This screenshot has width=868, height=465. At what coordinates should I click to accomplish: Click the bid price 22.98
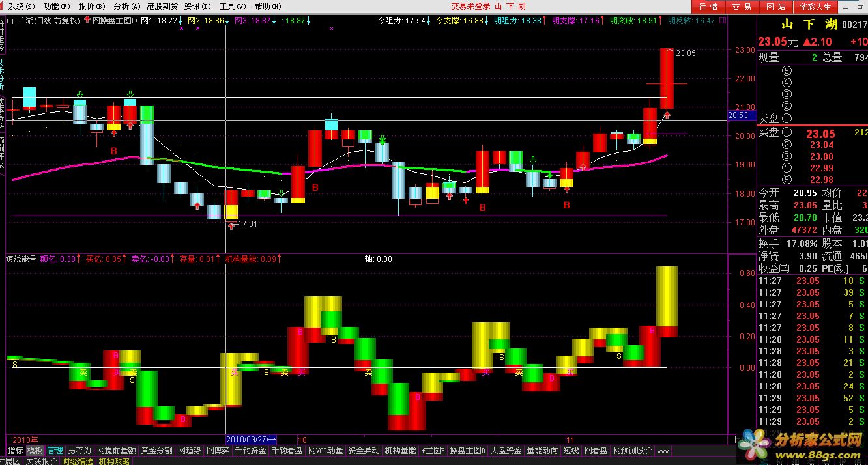(821, 180)
